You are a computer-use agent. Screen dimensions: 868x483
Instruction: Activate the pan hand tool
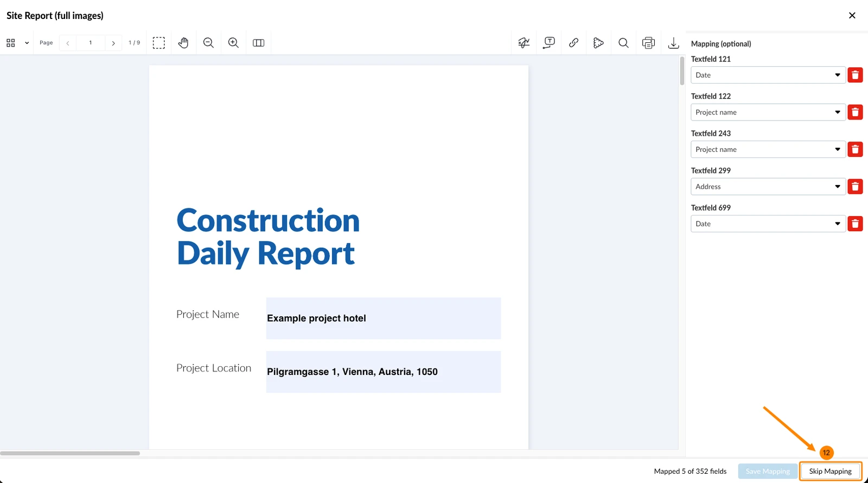click(x=183, y=43)
